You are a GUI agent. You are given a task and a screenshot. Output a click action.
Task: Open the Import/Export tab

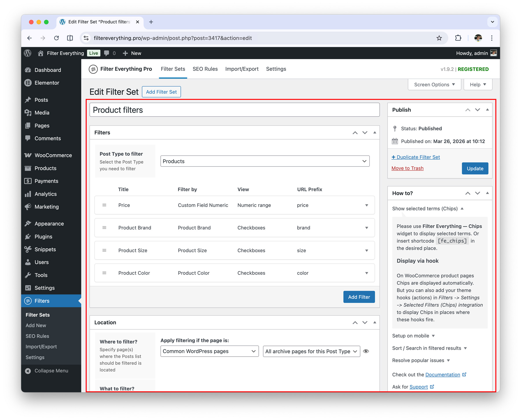point(242,69)
